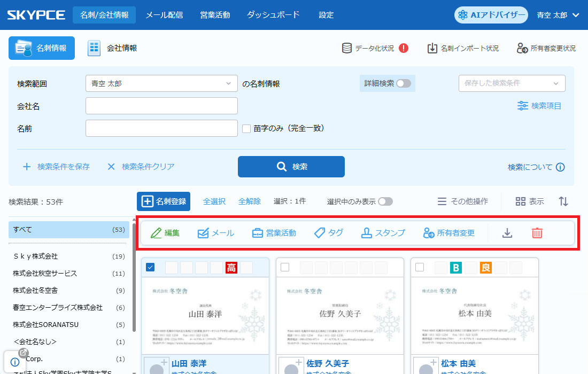
Task: Click the 名前 input field
Action: tap(161, 128)
